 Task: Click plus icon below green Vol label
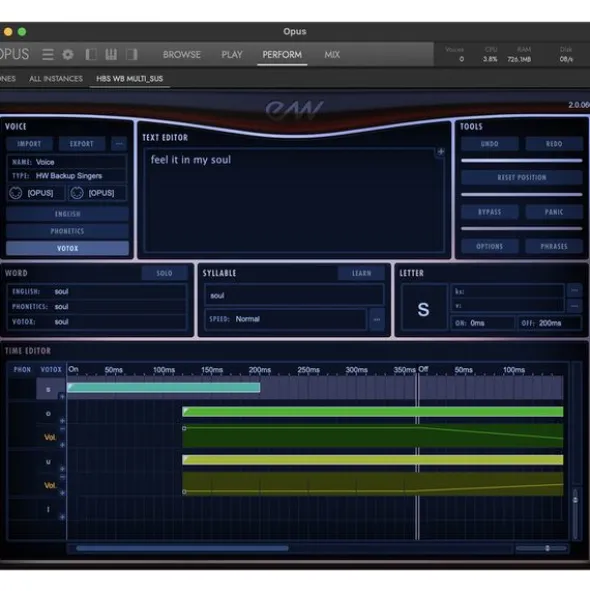[62, 445]
